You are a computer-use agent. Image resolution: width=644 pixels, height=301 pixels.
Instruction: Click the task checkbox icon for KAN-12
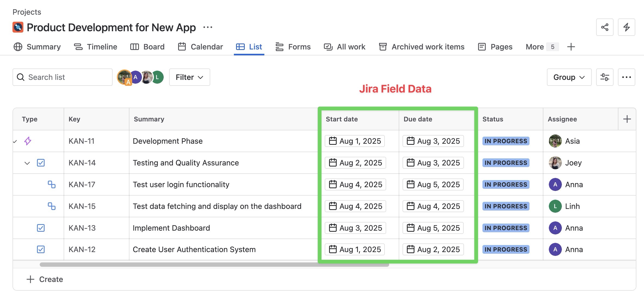click(41, 249)
